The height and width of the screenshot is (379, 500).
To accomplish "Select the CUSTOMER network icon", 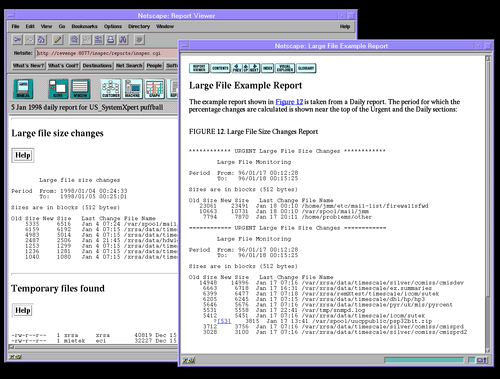I will click(111, 89).
